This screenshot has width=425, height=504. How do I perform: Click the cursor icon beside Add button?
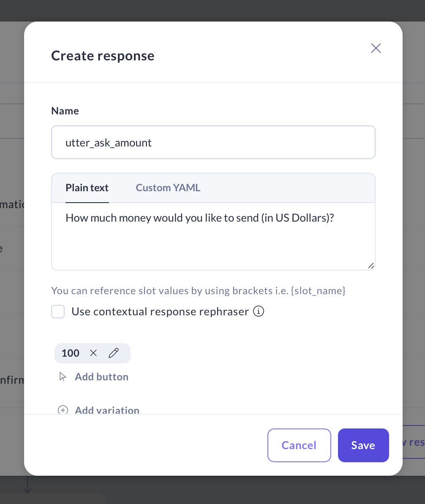(63, 377)
